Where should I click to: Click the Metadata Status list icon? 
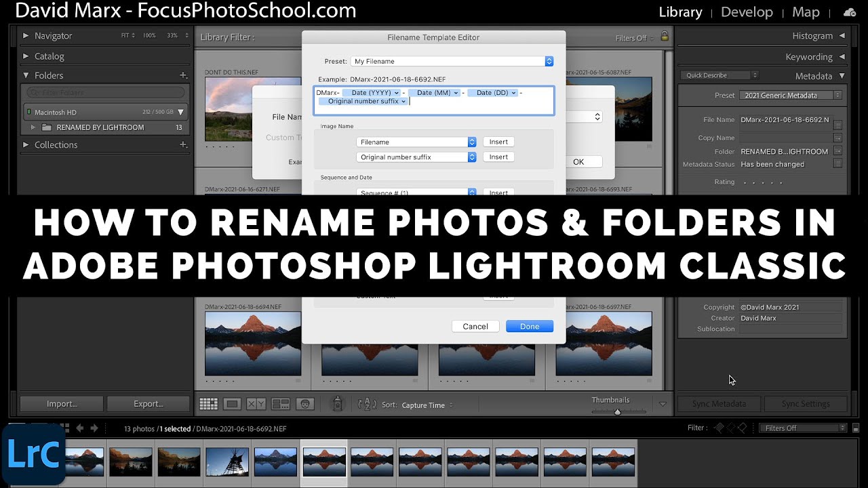pos(838,163)
